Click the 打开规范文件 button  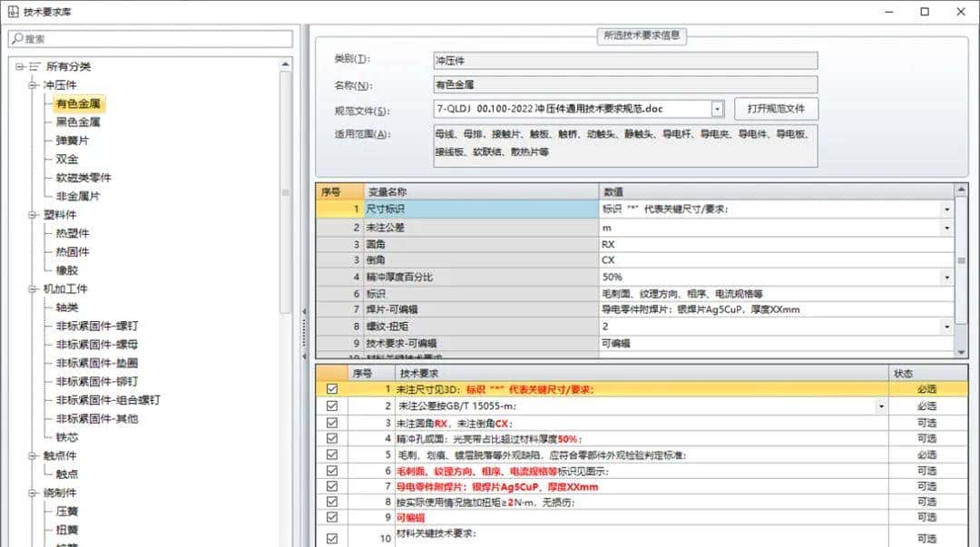coord(776,108)
